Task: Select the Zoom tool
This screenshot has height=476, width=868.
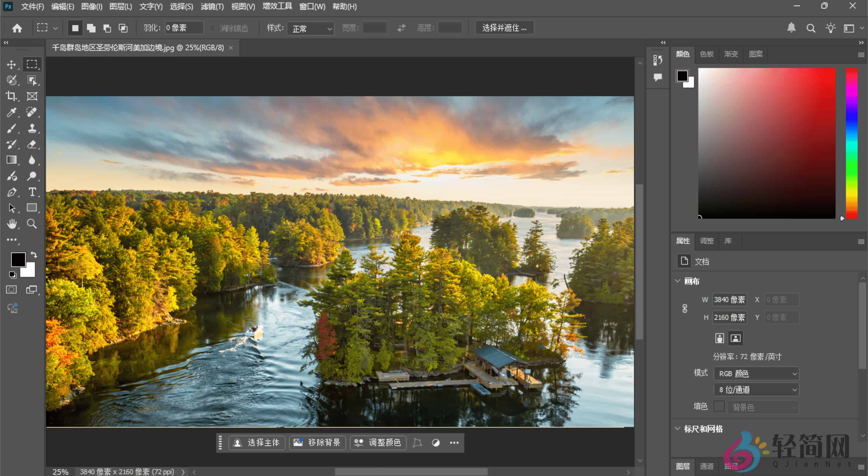Action: 32,224
